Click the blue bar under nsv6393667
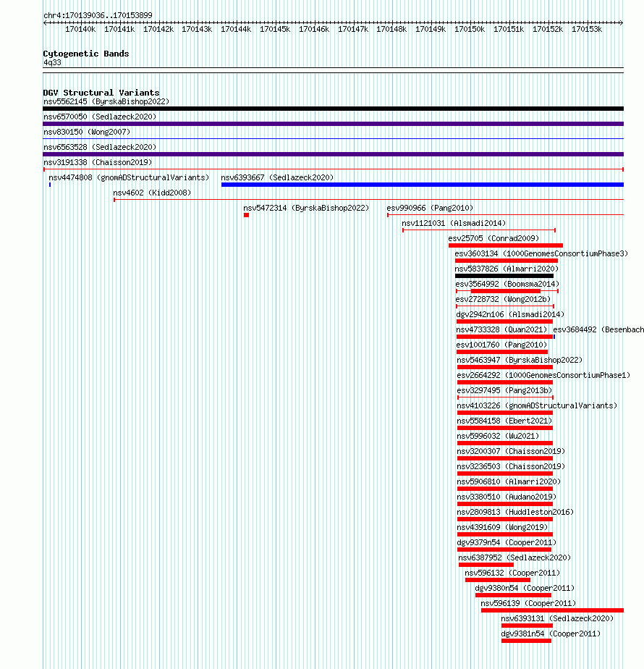 (423, 185)
